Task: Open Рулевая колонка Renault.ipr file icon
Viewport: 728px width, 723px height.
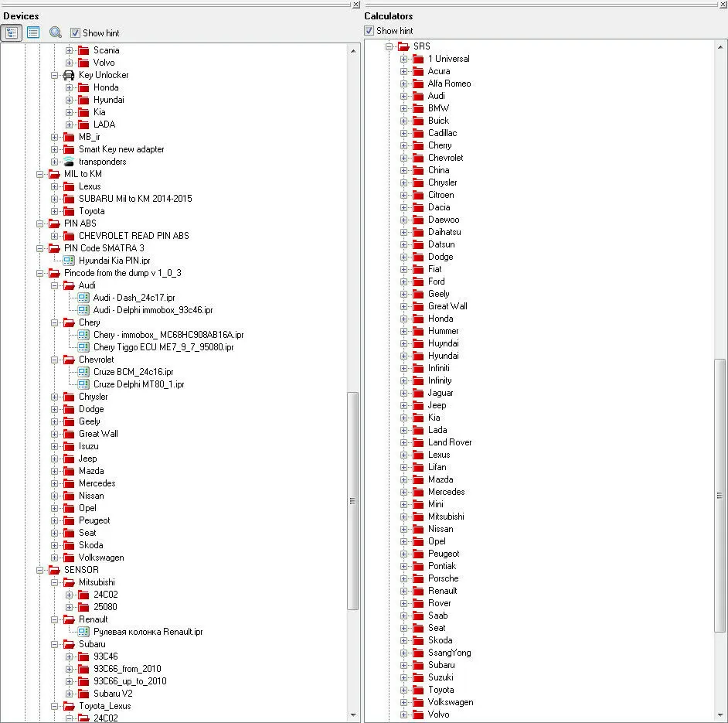Action: tap(83, 632)
